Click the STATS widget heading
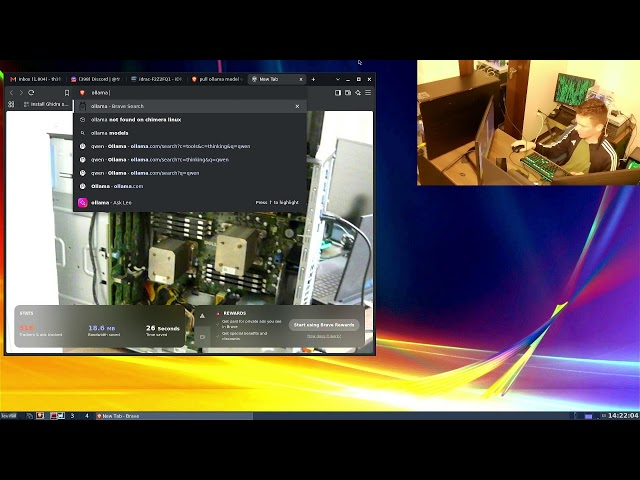The width and height of the screenshot is (640, 480). (x=26, y=313)
